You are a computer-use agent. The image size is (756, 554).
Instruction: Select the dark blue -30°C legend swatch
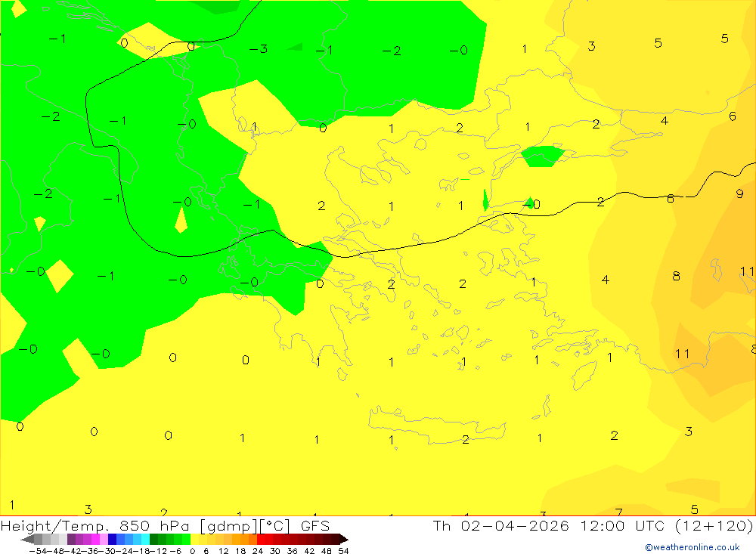click(x=113, y=540)
